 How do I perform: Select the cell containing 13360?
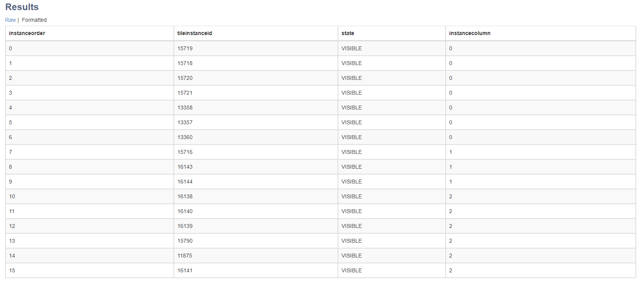[x=185, y=137]
